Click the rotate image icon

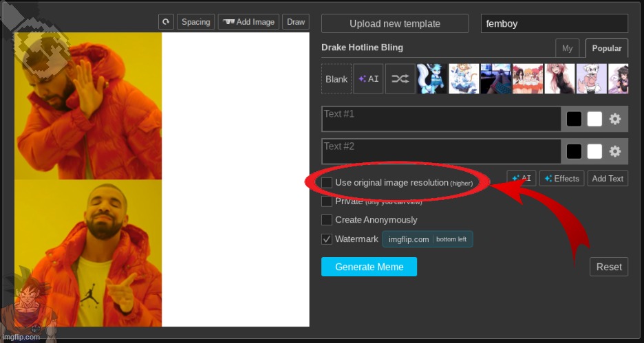[x=166, y=22]
